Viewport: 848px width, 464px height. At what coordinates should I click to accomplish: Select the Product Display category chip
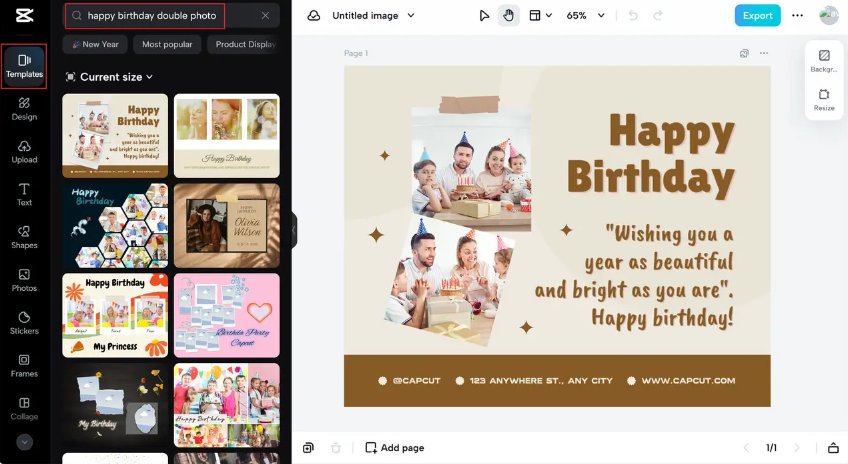(244, 44)
